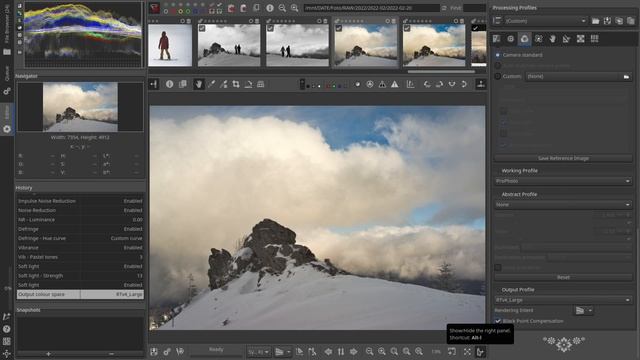Screen dimensions: 640x360
Task: Activate the Crop selection tool
Action: click(x=236, y=84)
